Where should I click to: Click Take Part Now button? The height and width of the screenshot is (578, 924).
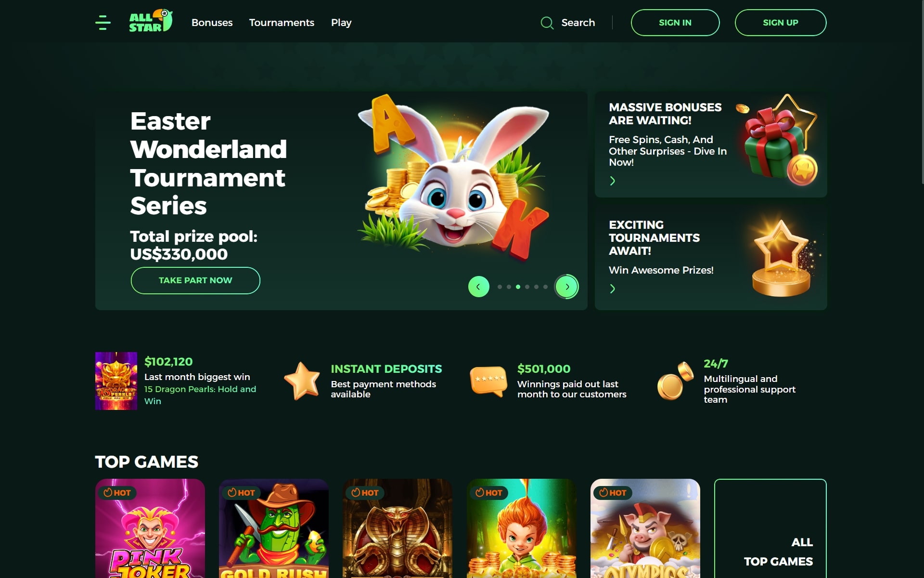(x=195, y=280)
